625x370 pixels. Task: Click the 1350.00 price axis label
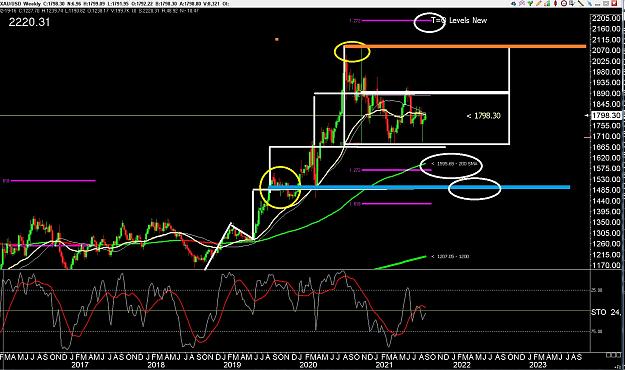606,222
